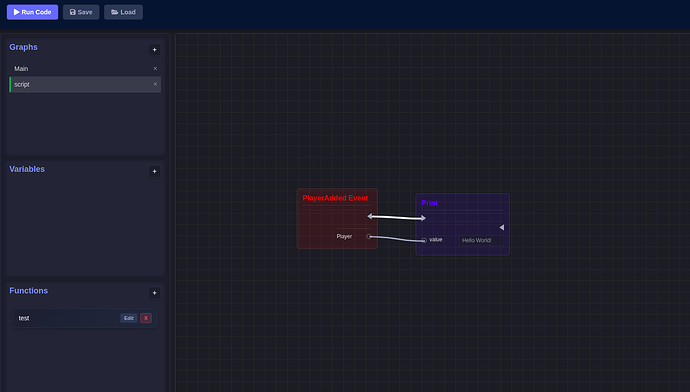Open the Main graph
The height and width of the screenshot is (392, 690).
[x=85, y=69]
